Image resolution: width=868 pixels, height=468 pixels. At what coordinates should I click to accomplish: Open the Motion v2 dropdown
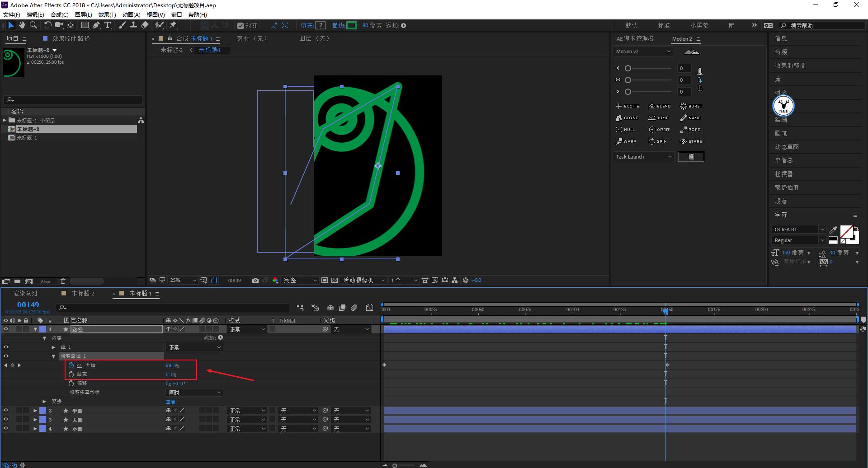pos(643,51)
